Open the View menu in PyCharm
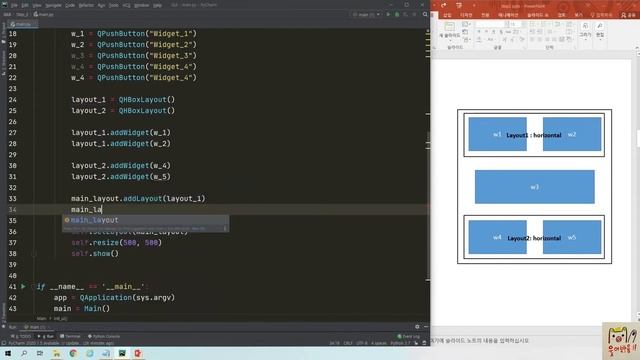Screen dimensions: 640x360 pos(37,5)
